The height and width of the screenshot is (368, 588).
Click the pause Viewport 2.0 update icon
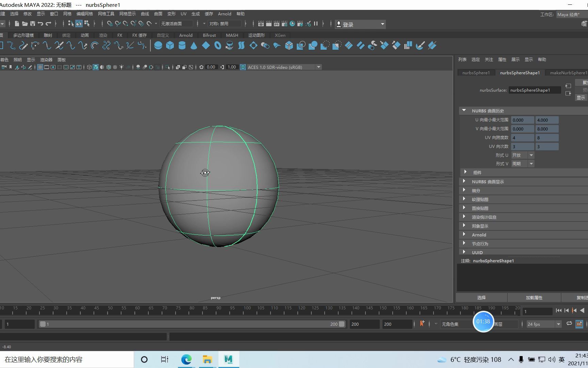click(316, 24)
